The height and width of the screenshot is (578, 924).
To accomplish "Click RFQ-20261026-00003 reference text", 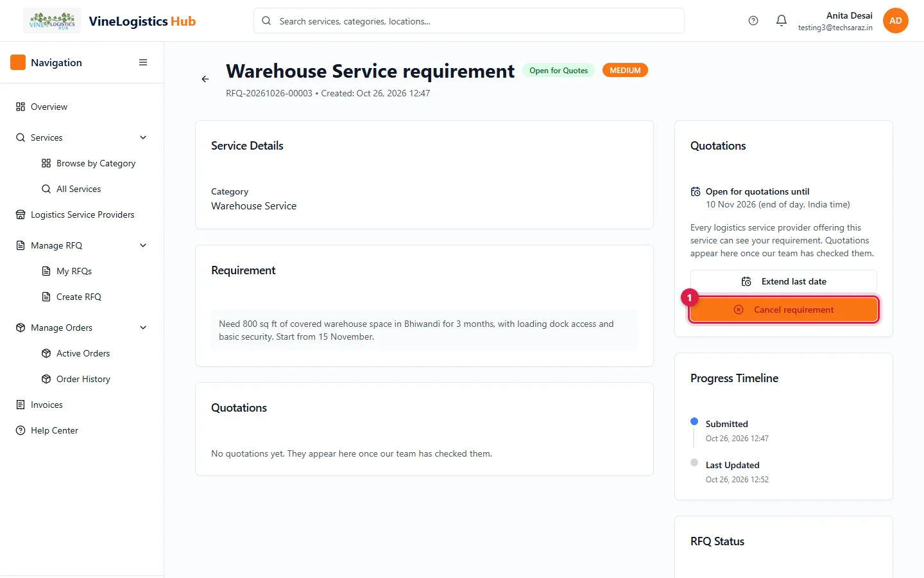I will point(269,93).
